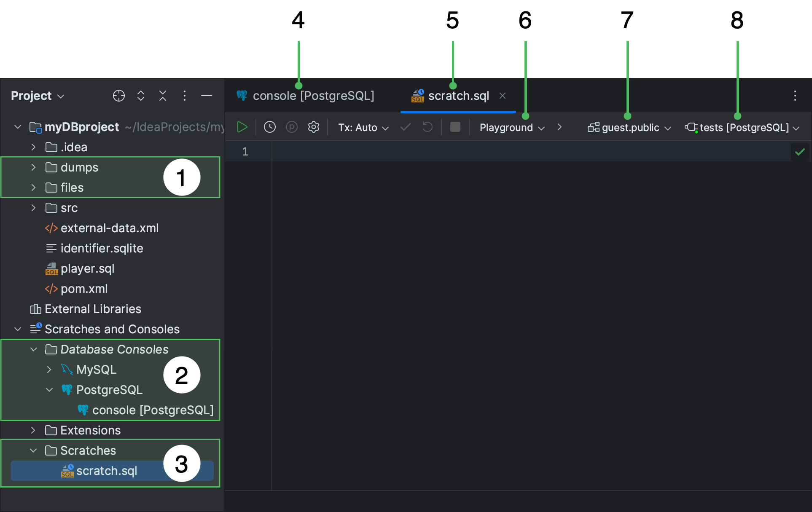Open the Tx: Auto transaction mode dropdown
This screenshot has width=812, height=512.
tap(363, 127)
